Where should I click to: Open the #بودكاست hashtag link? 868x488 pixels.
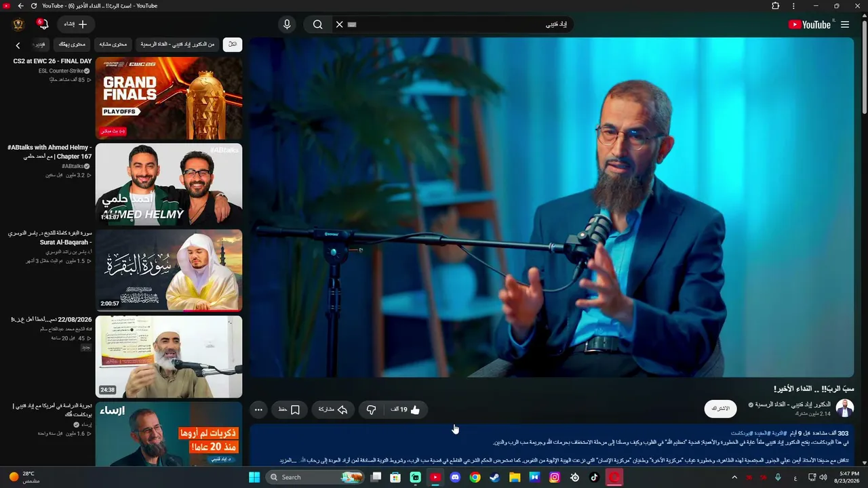(x=742, y=433)
